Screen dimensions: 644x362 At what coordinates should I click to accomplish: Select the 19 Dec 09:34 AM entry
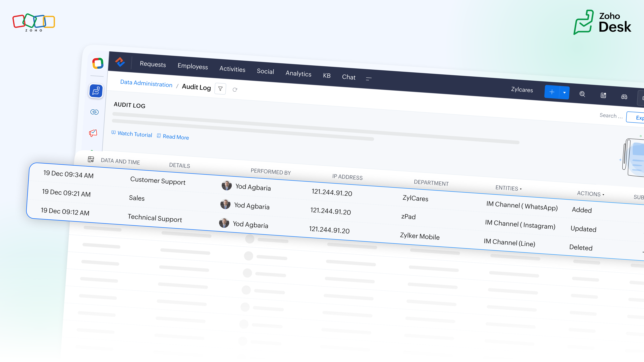(68, 174)
